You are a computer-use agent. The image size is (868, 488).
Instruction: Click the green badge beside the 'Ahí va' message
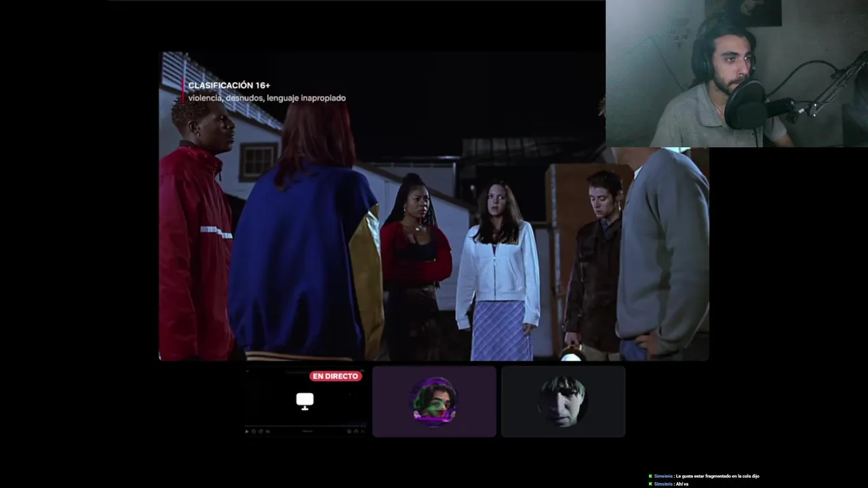(x=650, y=484)
